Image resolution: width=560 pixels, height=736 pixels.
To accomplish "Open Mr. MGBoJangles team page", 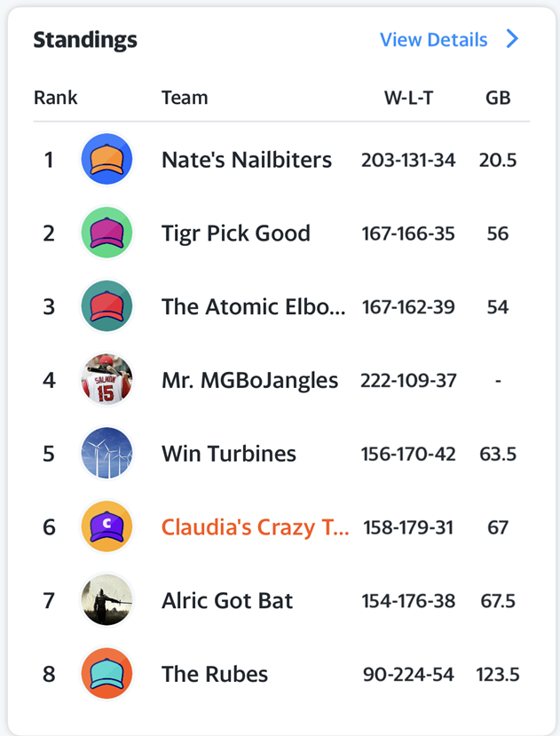I will click(248, 379).
